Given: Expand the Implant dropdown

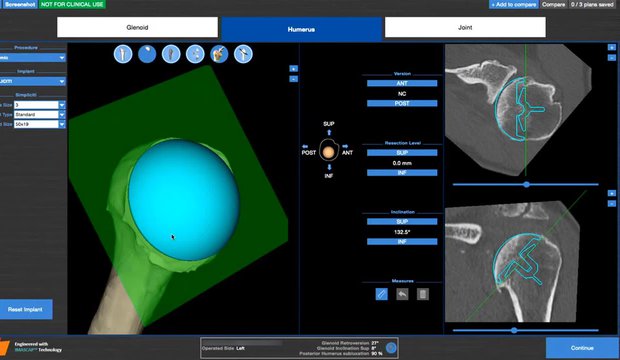Looking at the screenshot, I should pyautogui.click(x=33, y=81).
